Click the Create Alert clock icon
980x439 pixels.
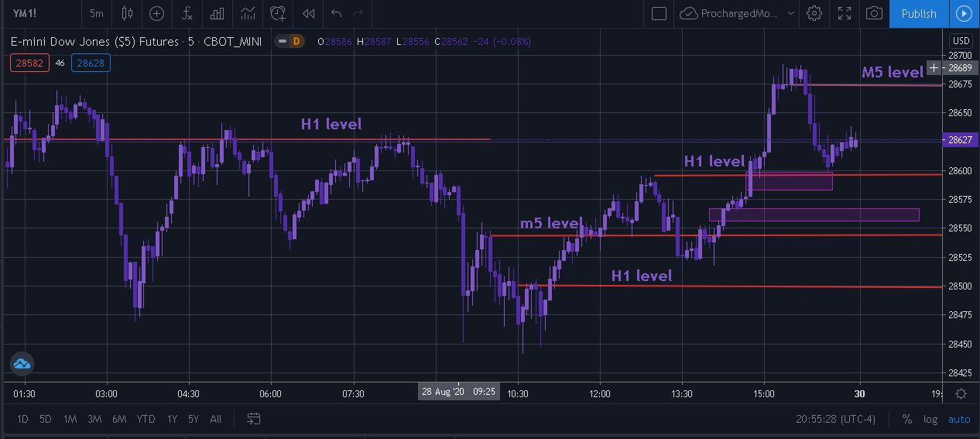tap(278, 13)
